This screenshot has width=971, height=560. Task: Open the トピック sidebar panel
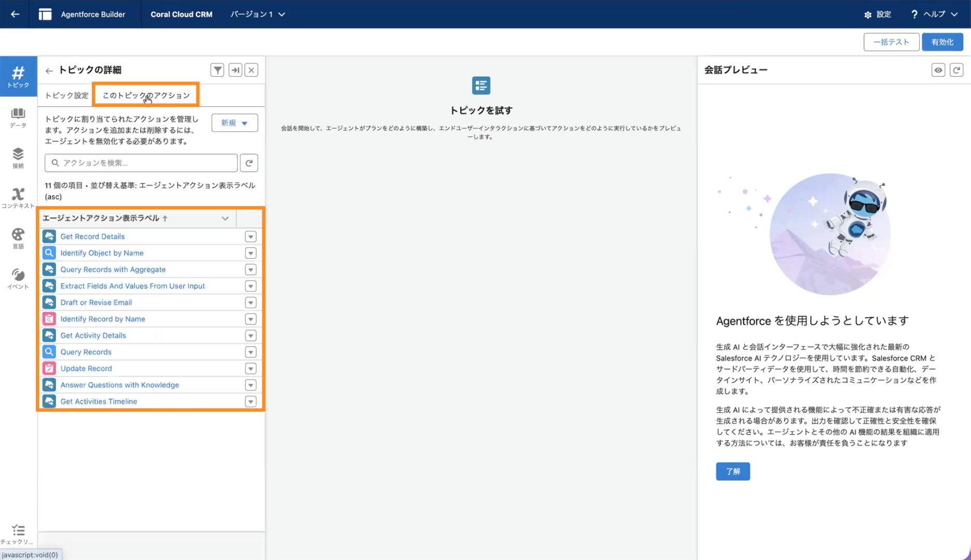[18, 76]
